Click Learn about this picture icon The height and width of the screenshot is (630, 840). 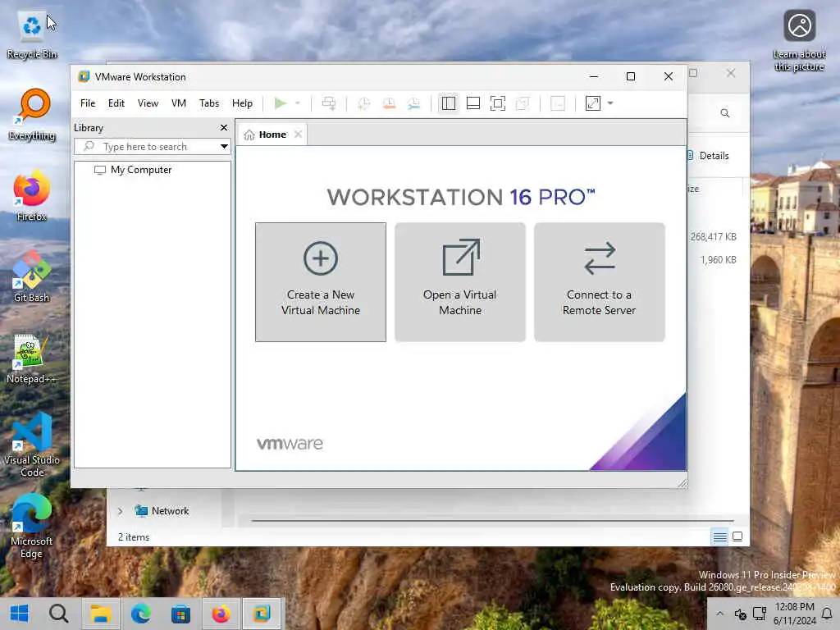tap(799, 40)
